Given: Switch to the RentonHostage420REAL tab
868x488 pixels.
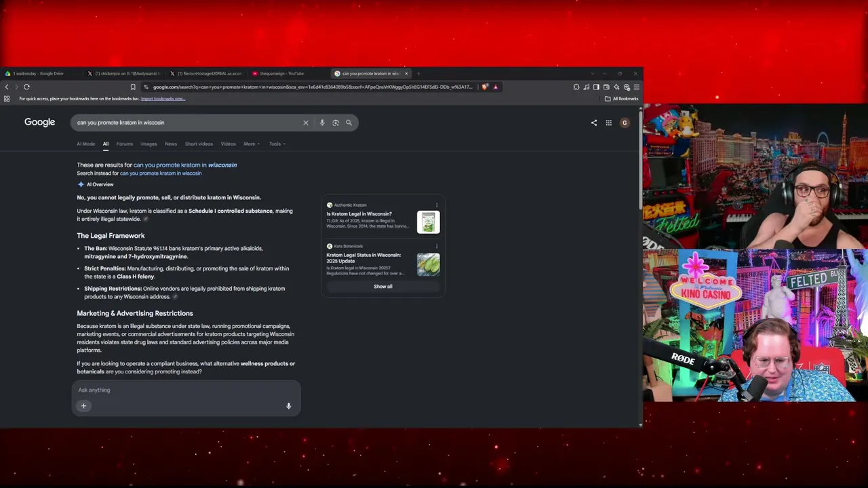Looking at the screenshot, I should tap(207, 73).
